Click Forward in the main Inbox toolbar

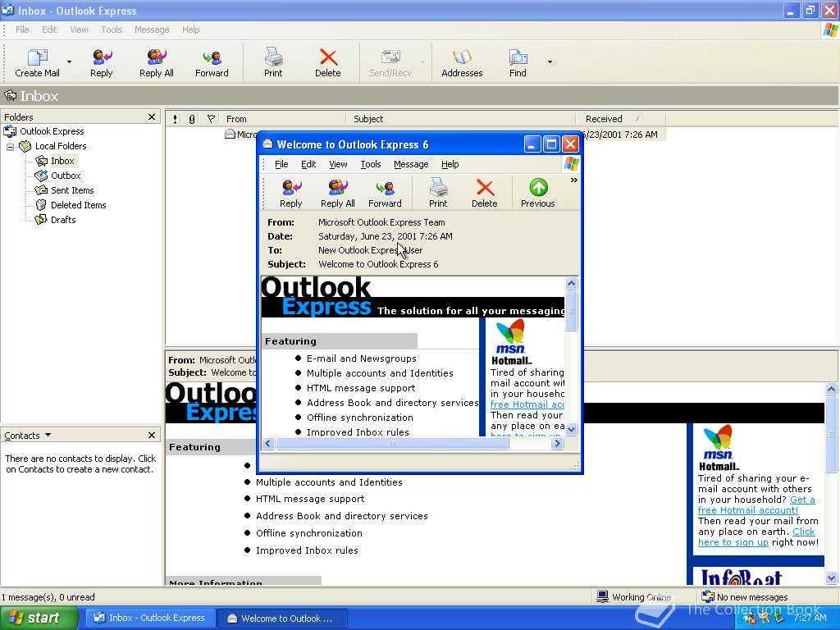point(212,62)
